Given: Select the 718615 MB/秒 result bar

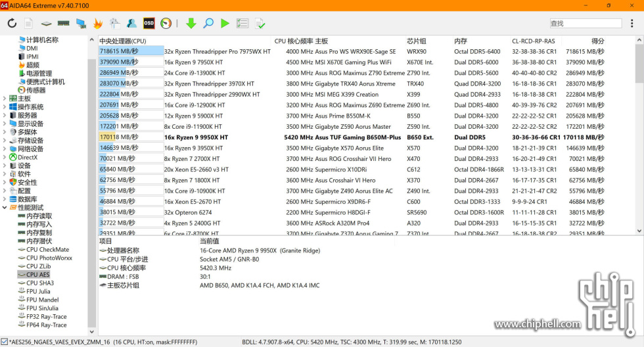Looking at the screenshot, I should point(131,51).
